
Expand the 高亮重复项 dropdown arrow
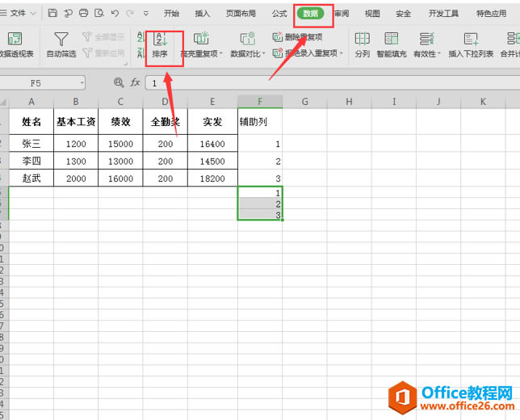[220, 54]
